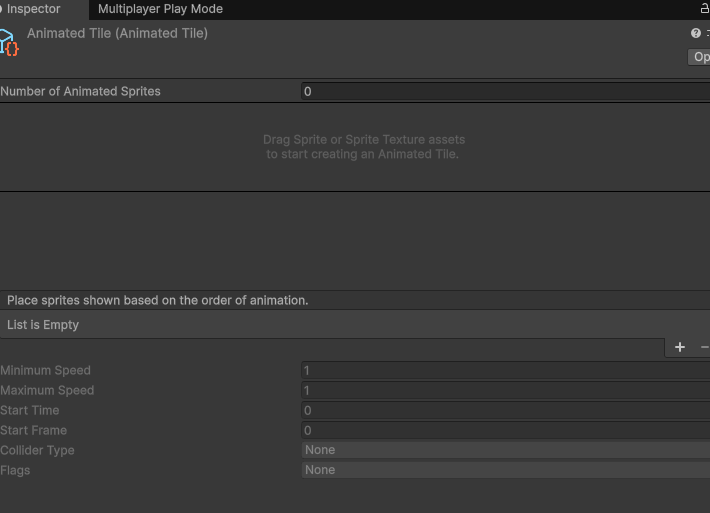Click the sprite drag-and-drop area

(x=355, y=147)
